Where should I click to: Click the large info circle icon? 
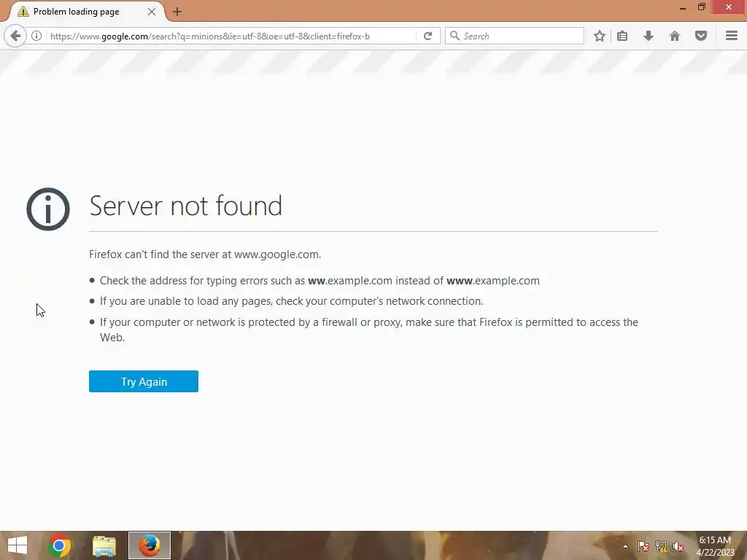tap(48, 209)
